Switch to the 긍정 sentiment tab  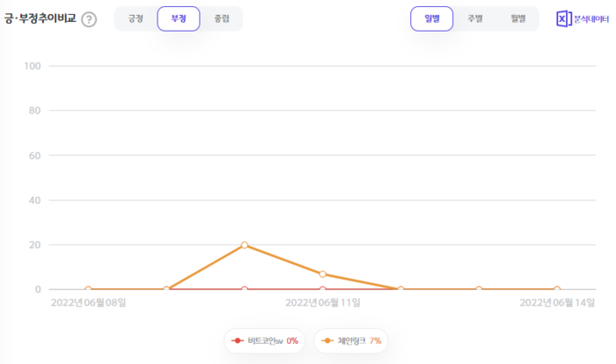click(x=136, y=18)
